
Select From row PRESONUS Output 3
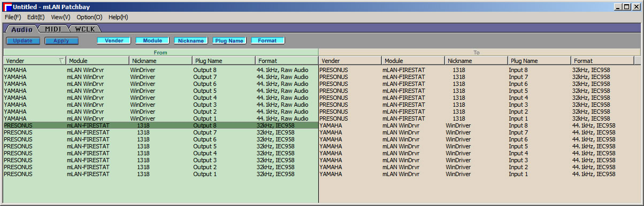(160, 160)
